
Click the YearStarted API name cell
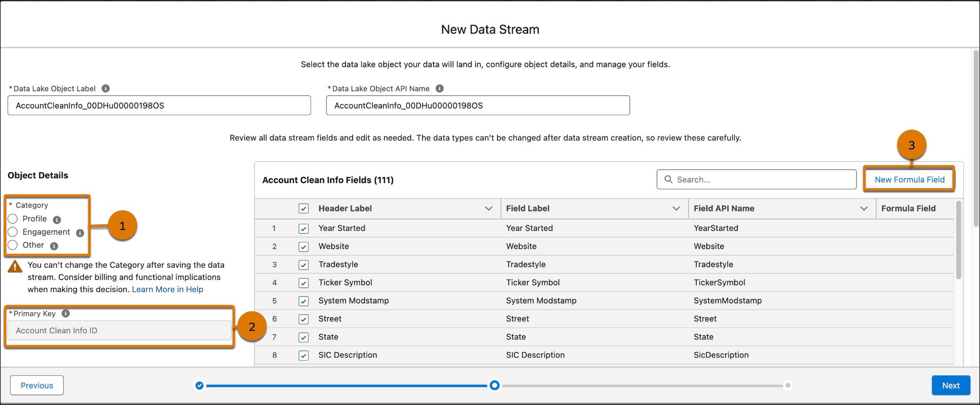(x=716, y=228)
